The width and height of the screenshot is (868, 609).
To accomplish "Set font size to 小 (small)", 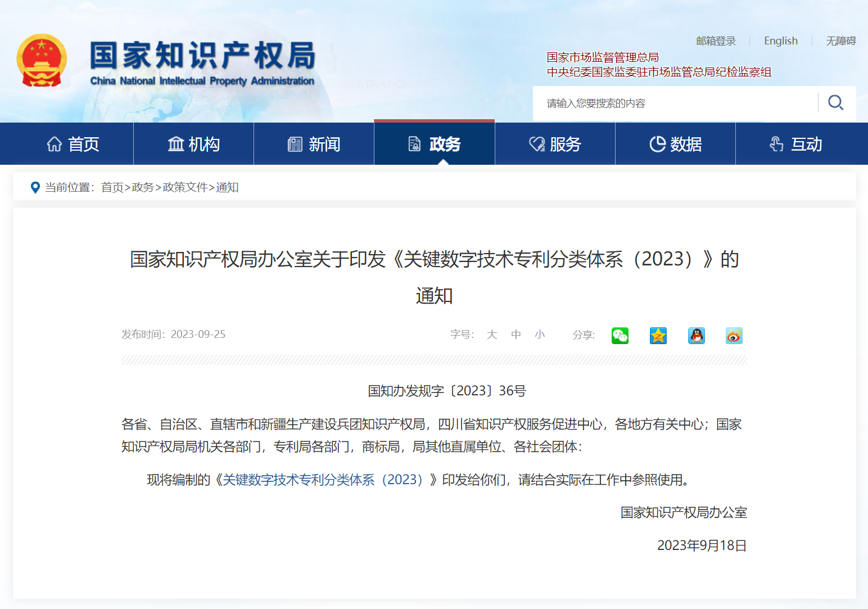I will tap(540, 335).
